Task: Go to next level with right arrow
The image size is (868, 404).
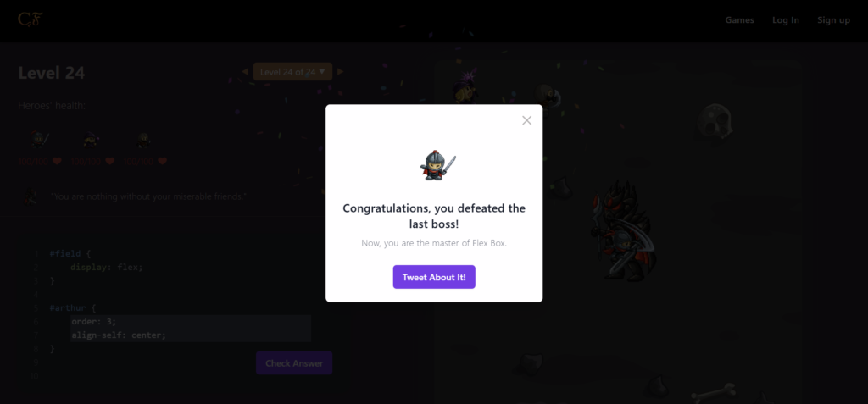Action: point(341,72)
